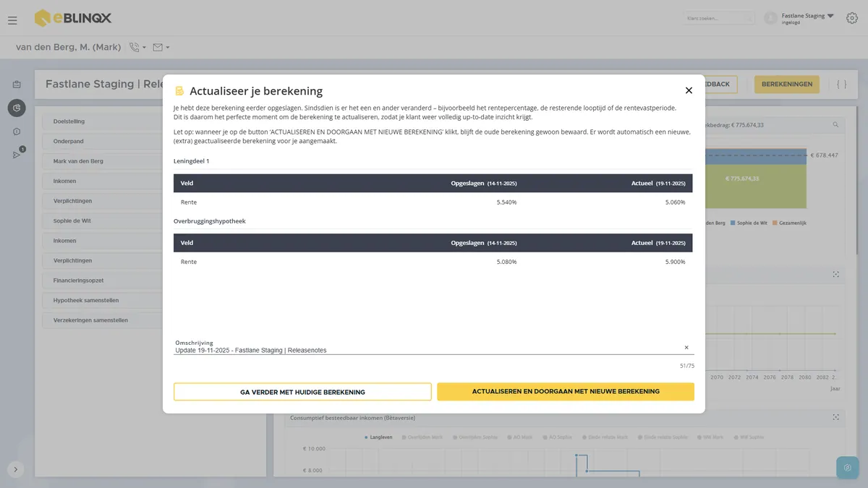Click Leningdeel 1 Actueel rente 5.060%
The image size is (868, 488).
coord(675,202)
